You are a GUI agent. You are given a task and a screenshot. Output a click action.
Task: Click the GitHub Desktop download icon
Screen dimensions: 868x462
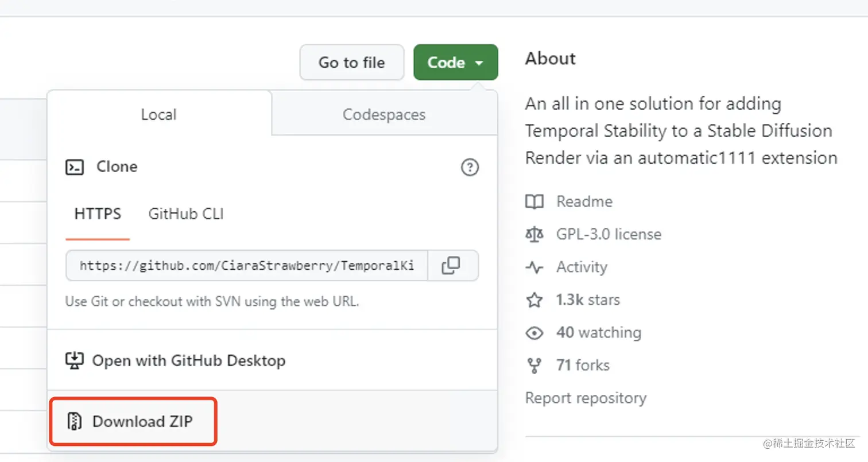click(x=75, y=360)
